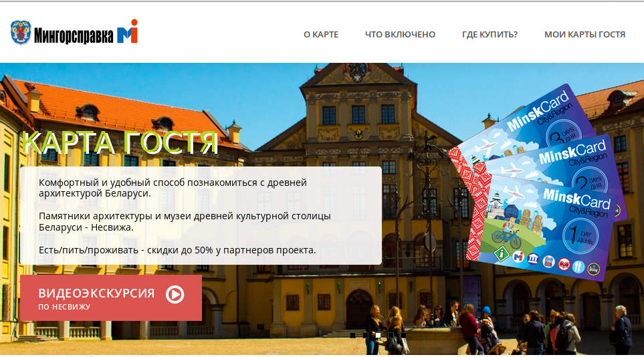Click the airplane illustration on the top 3-day card

coord(488,146)
